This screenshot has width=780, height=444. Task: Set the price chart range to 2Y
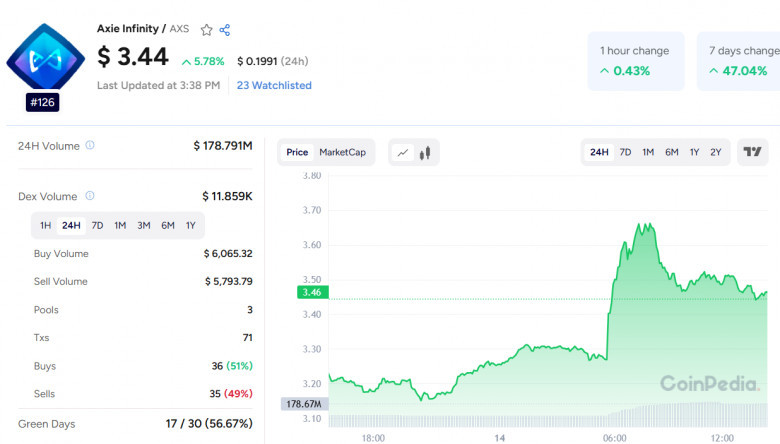[715, 152]
